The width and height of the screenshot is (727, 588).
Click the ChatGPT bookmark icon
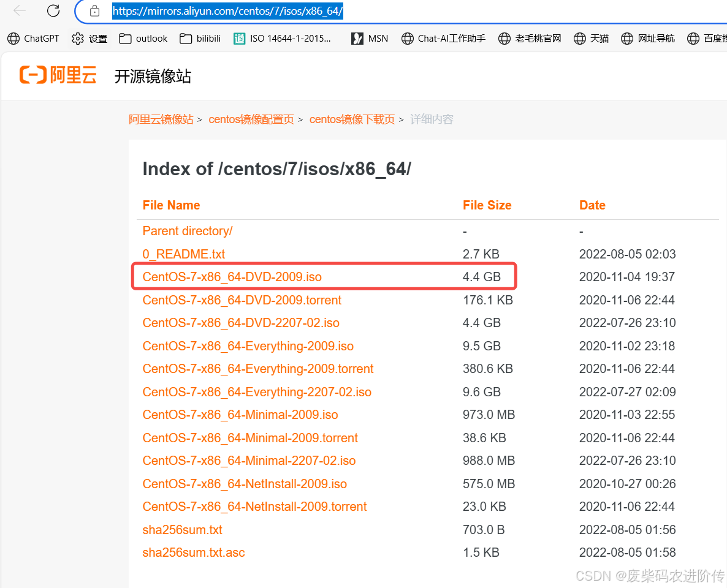(x=13, y=38)
